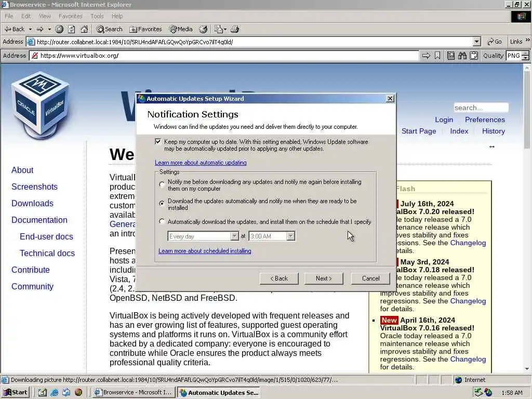
Task: Click the Browservice clipboard icon
Action: [x=474, y=56]
